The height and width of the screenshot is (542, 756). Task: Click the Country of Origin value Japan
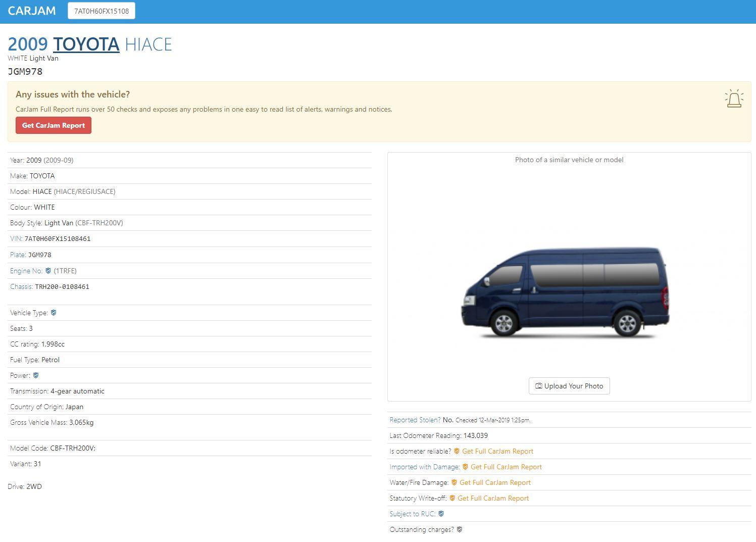point(75,407)
